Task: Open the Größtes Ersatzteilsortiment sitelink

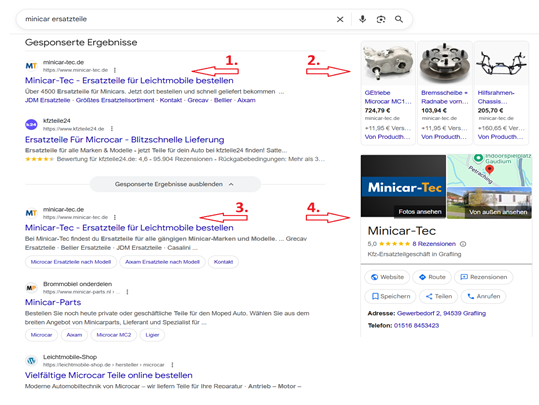Action: 115,100
